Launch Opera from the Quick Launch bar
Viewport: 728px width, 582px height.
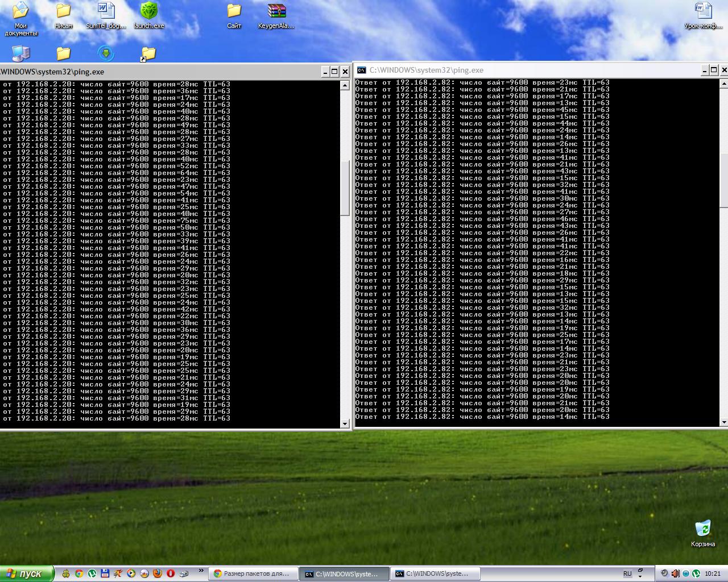pos(170,573)
